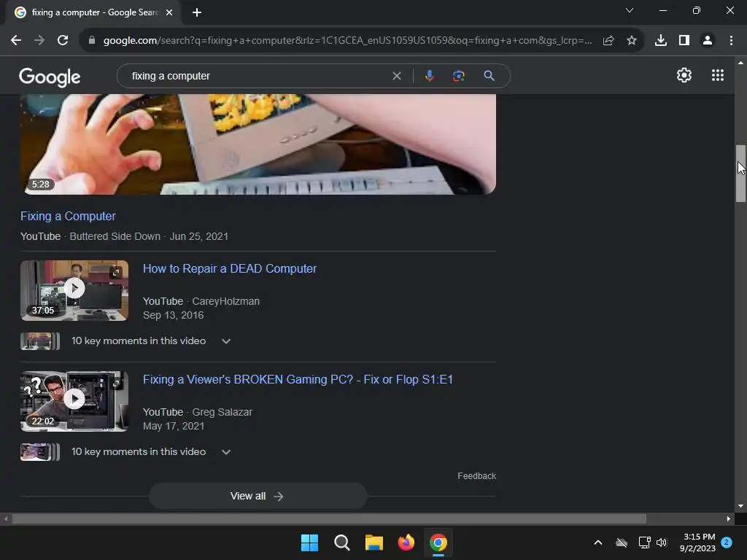Select the 'fixing a computer - Google Search' tab
The width and height of the screenshot is (747, 560).
coord(93,12)
